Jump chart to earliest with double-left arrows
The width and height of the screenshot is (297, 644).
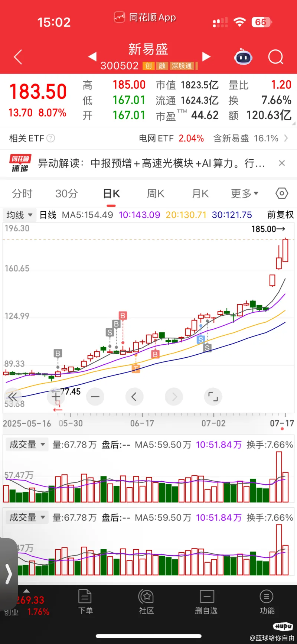point(12,397)
